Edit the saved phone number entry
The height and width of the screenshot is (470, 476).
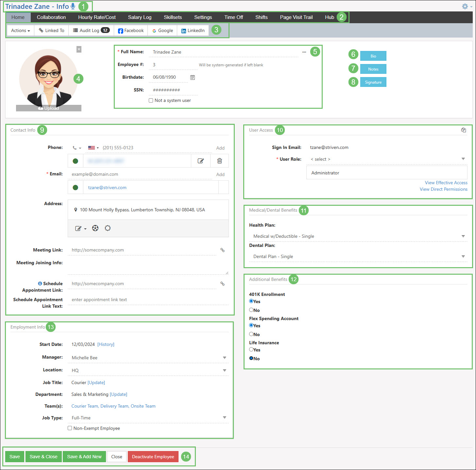(201, 161)
